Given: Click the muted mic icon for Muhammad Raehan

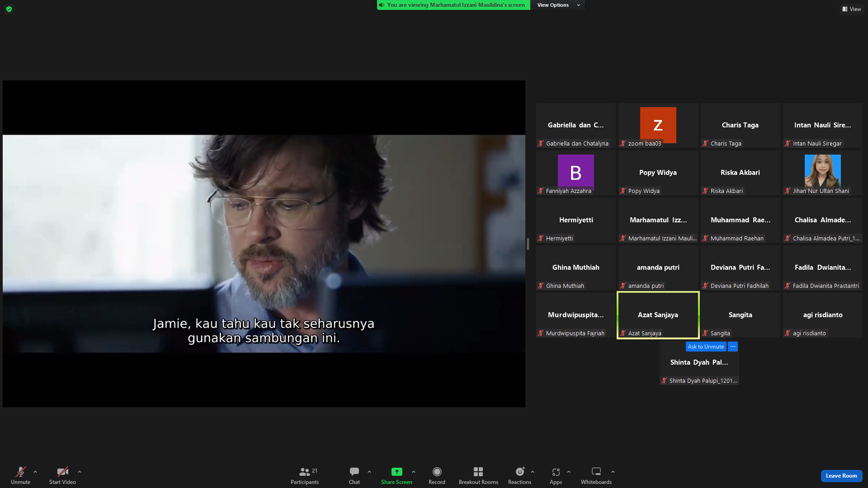Looking at the screenshot, I should (705, 239).
